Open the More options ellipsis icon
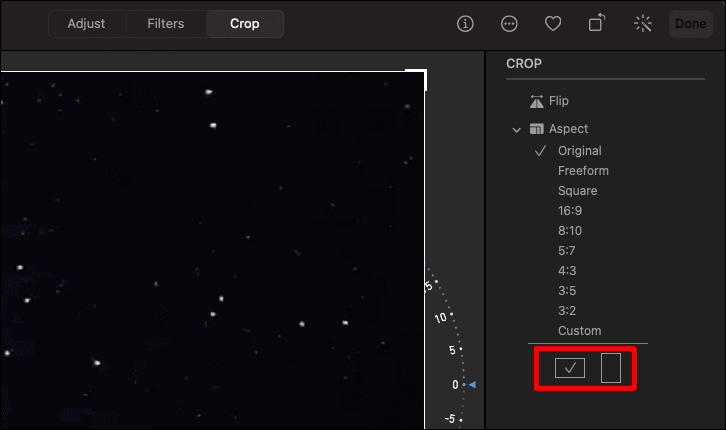This screenshot has height=430, width=726. pyautogui.click(x=509, y=24)
